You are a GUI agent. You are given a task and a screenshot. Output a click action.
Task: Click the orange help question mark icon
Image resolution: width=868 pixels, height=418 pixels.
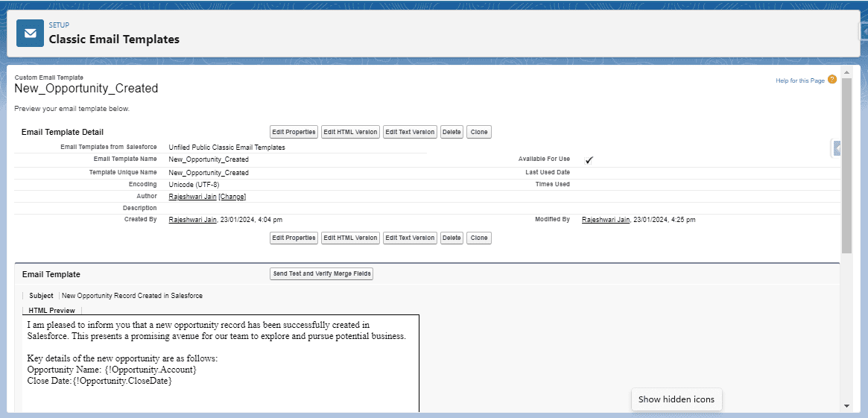point(832,80)
